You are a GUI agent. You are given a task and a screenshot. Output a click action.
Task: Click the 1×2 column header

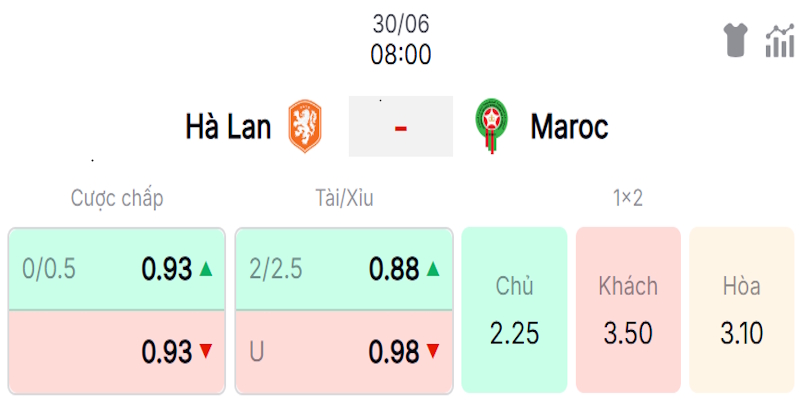(x=628, y=198)
